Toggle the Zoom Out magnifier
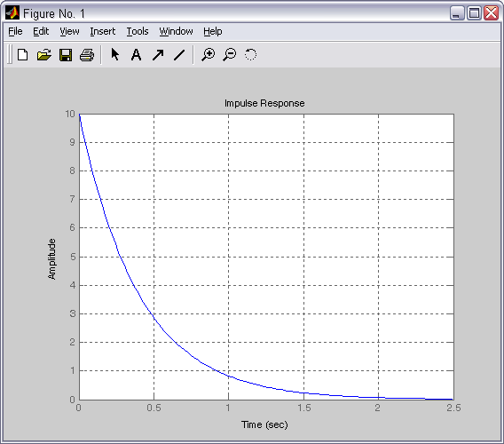The width and height of the screenshot is (504, 444). (230, 54)
